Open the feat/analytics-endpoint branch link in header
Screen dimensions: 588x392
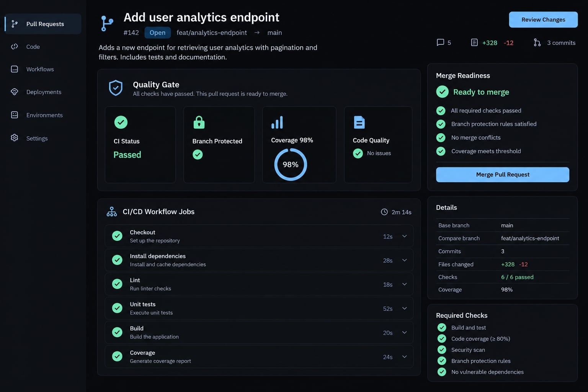click(212, 33)
